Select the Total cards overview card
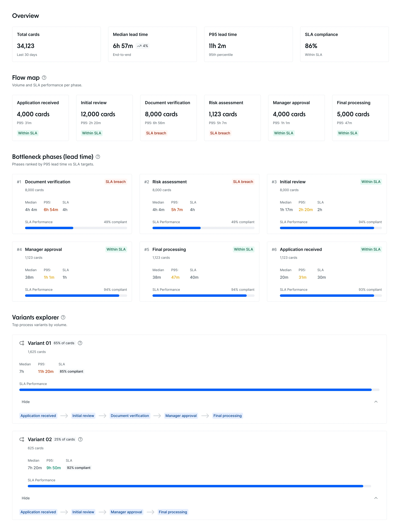This screenshot has height=532, width=401. (56, 44)
